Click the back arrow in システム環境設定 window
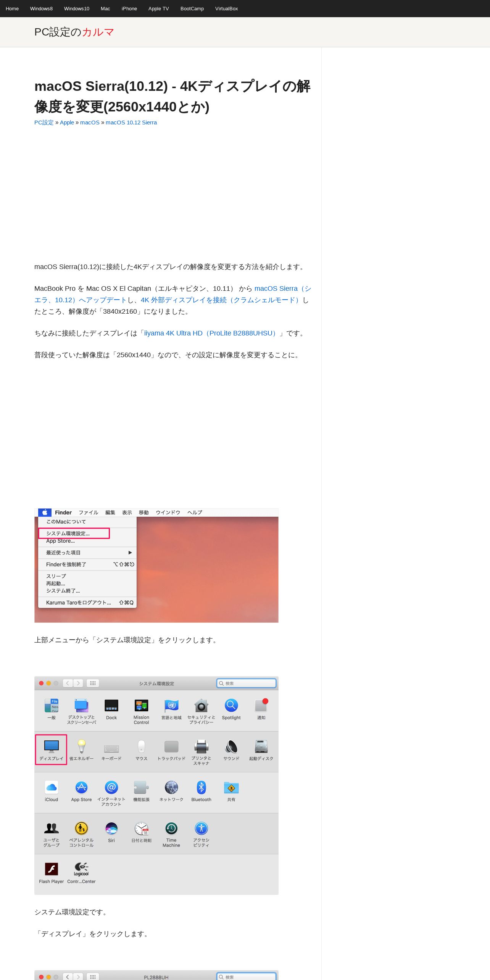The width and height of the screenshot is (490, 980). (68, 683)
